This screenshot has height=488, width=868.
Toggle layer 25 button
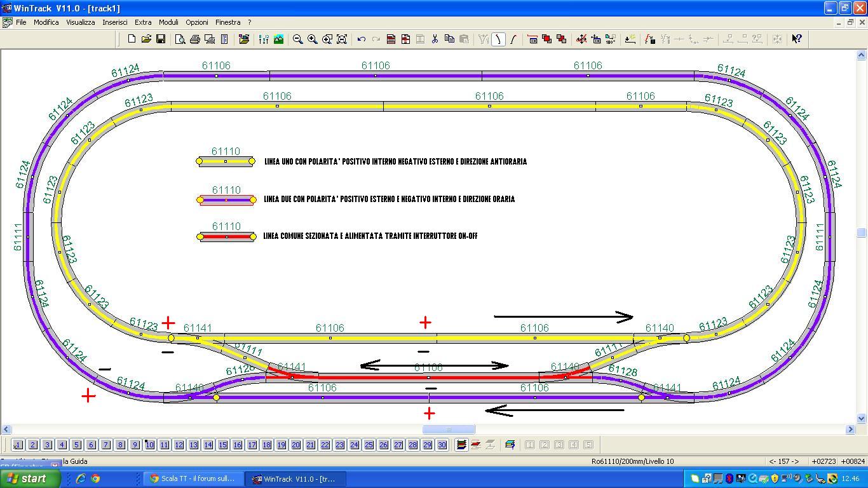coord(369,445)
